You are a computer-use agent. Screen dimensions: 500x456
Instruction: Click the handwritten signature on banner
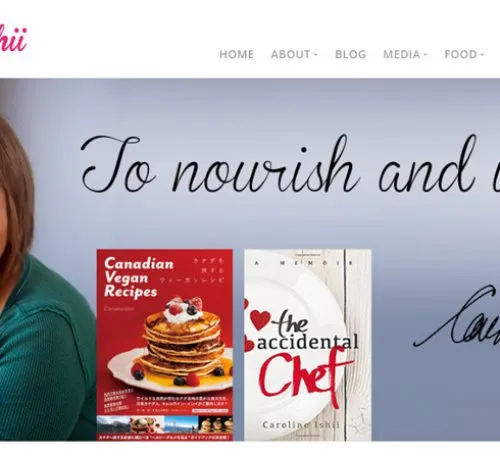457,318
